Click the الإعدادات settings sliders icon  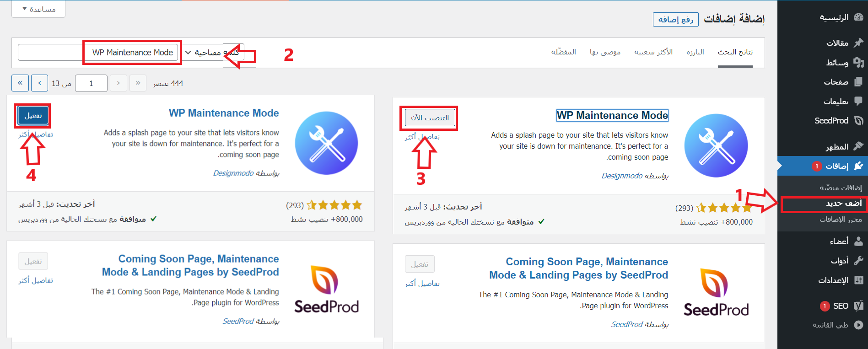coord(858,280)
